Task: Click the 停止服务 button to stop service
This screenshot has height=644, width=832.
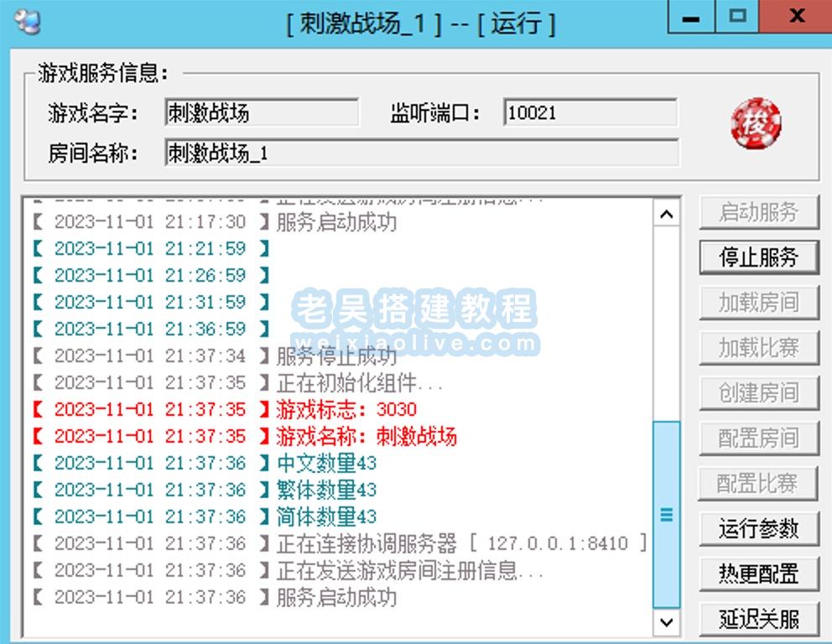Action: (757, 257)
